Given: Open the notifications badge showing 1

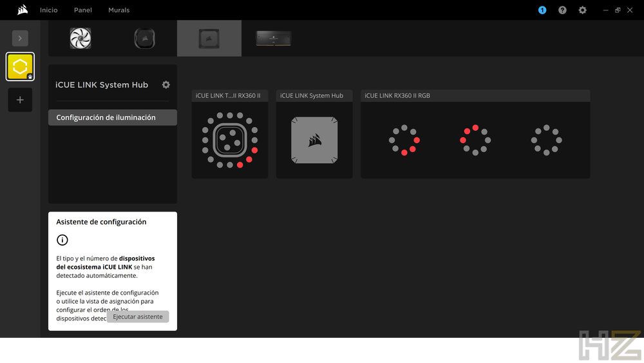Looking at the screenshot, I should [x=542, y=10].
